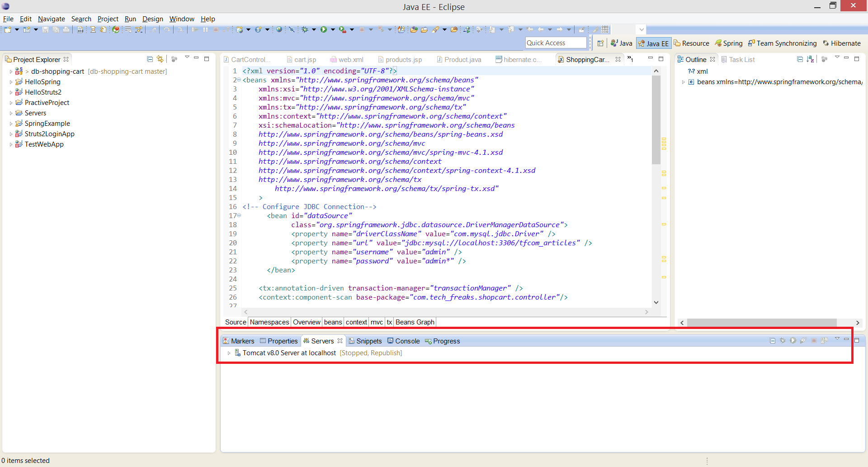The height and width of the screenshot is (467, 868).
Task: Open the web browser globe icon
Action: [x=279, y=29]
